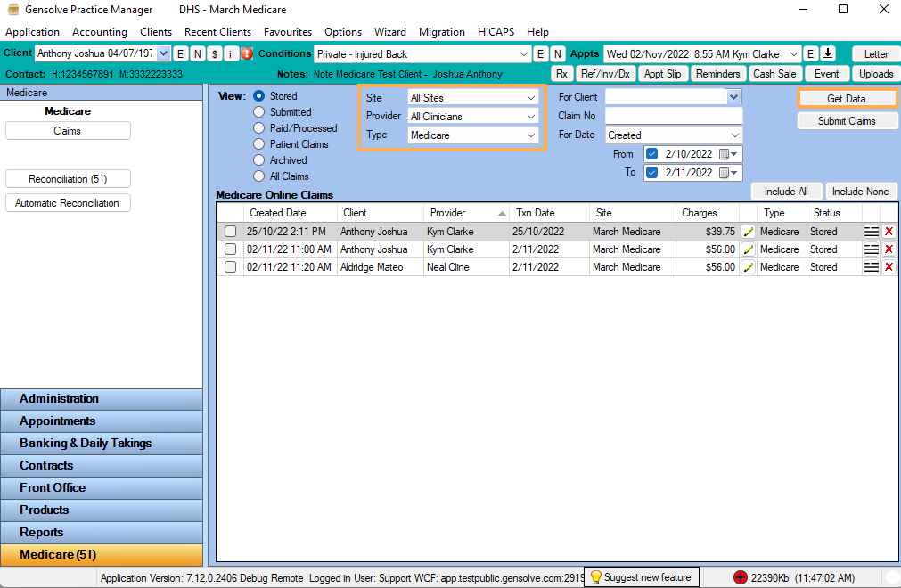
Task: Open the For Client dropdown arrow
Action: 733,97
